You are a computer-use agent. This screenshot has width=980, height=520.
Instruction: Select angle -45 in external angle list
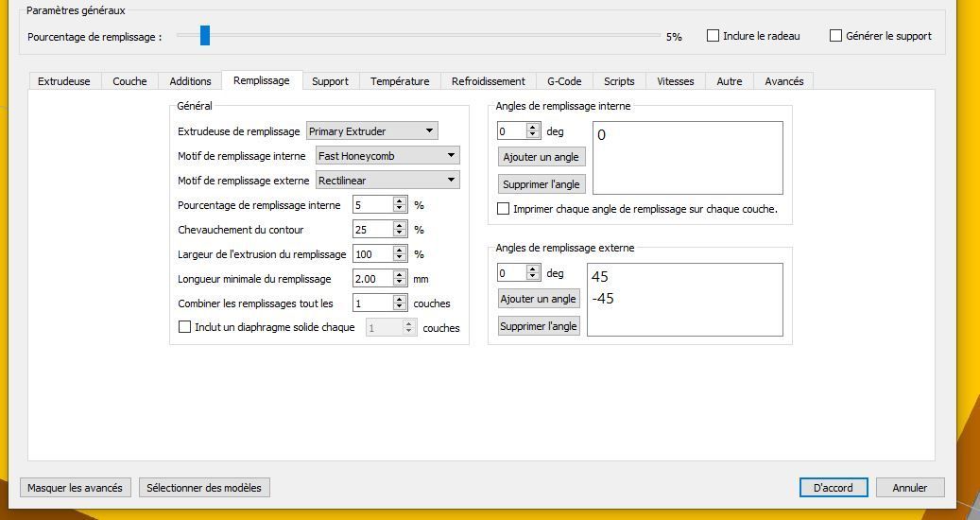[603, 299]
